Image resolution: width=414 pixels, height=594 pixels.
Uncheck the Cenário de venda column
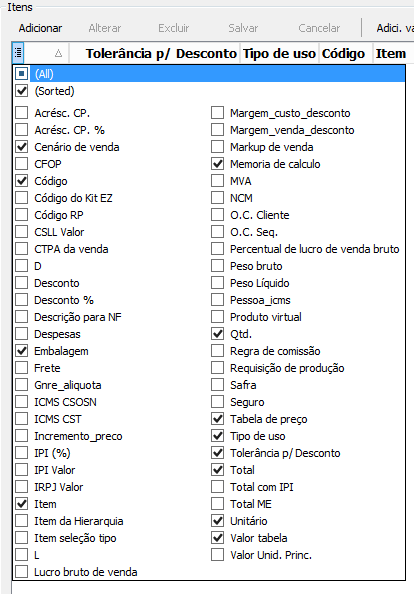point(22,147)
